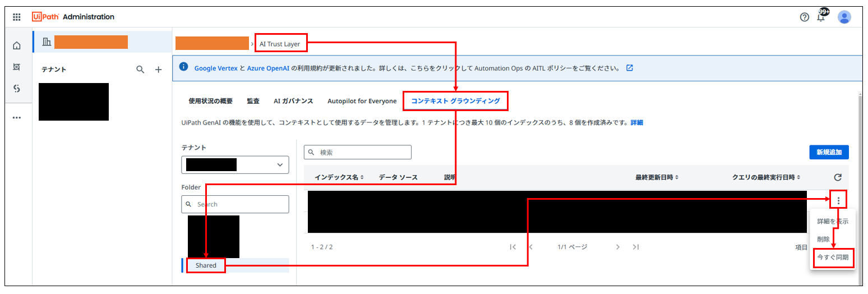Go to Home in the left sidebar
Screen dimensions: 868x294
click(x=17, y=45)
